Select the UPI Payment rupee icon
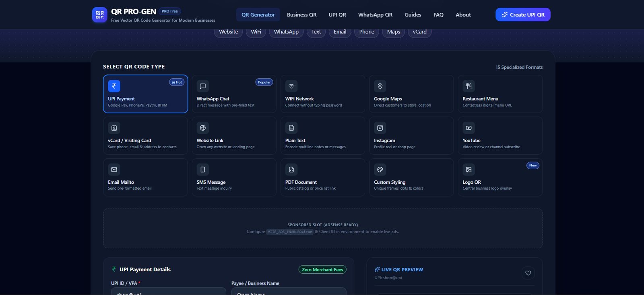This screenshot has width=644, height=295. point(114,86)
